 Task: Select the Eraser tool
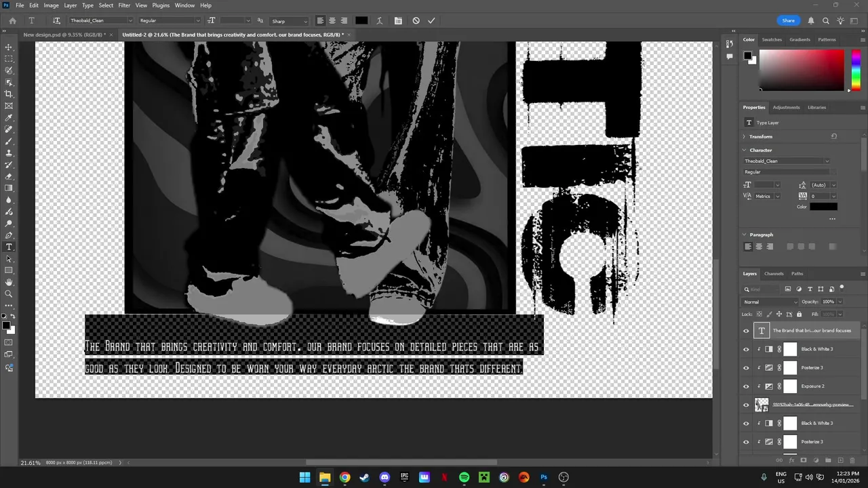9,176
